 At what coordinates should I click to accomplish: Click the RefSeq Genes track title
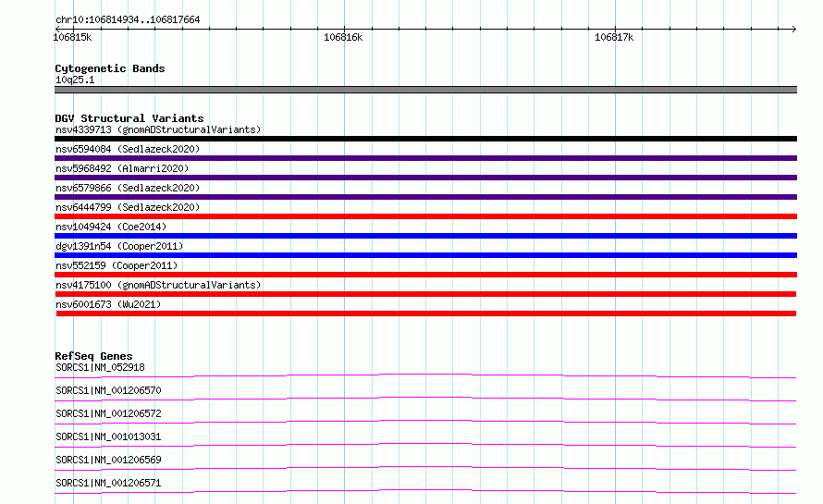tap(93, 356)
